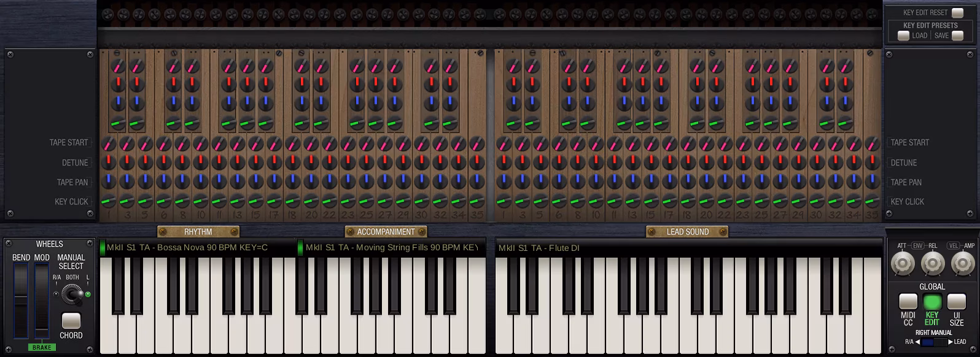
Task: Open the Accompaniment sound selector tab
Action: coord(386,232)
